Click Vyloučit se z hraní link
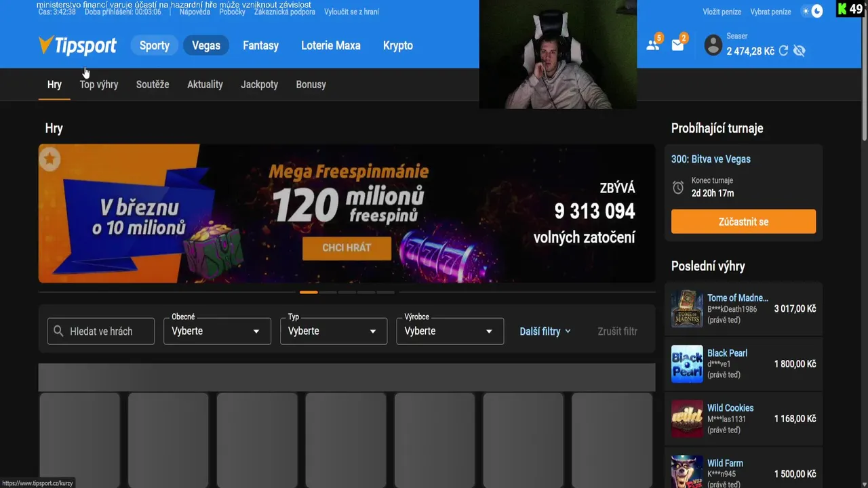The image size is (868, 488). (351, 12)
